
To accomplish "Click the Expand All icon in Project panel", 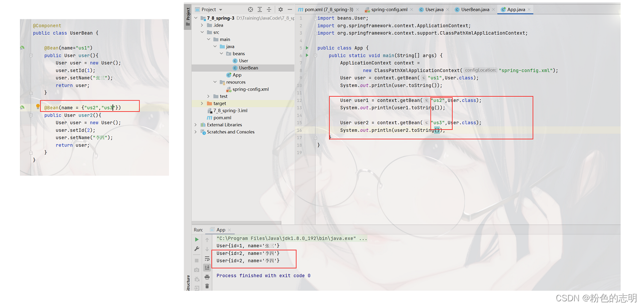I will 260,9.
